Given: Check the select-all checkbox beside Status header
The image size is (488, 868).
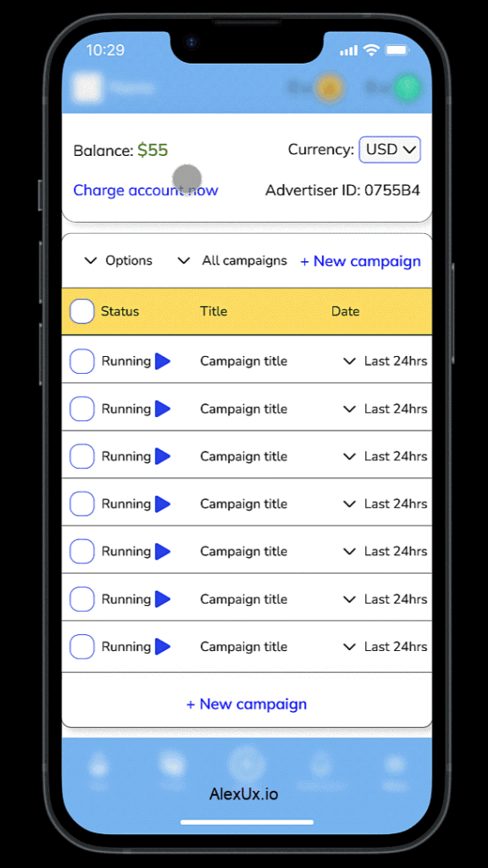Looking at the screenshot, I should coord(82,311).
